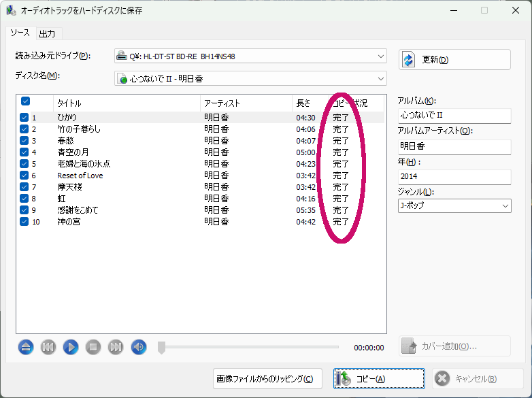This screenshot has width=532, height=398.
Task: Start playback with the play button
Action: 71,347
